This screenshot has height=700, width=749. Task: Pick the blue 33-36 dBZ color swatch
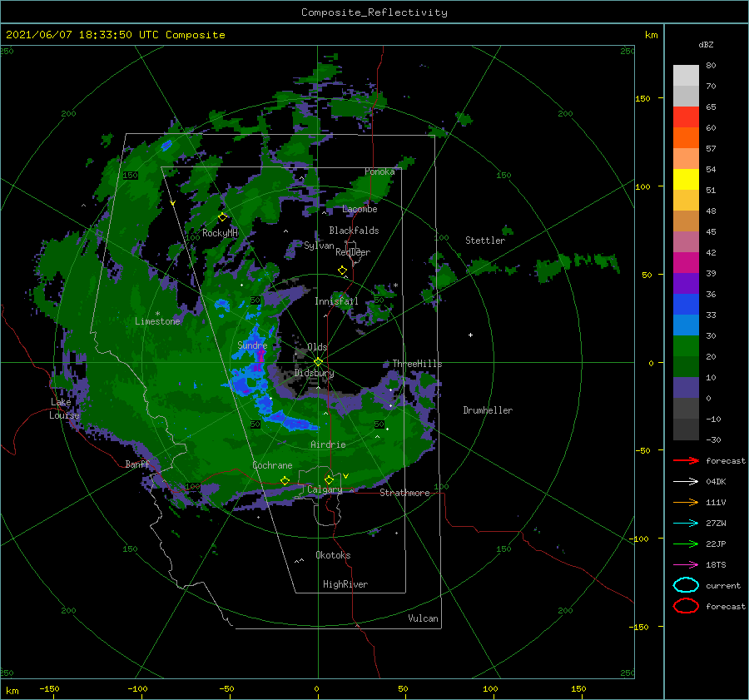(686, 305)
